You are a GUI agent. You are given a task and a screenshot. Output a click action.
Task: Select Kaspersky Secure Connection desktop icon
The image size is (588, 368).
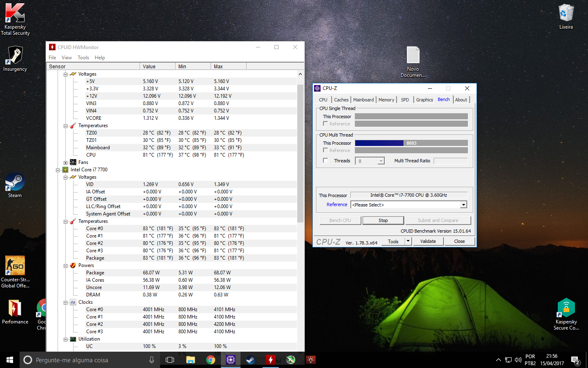point(566,314)
